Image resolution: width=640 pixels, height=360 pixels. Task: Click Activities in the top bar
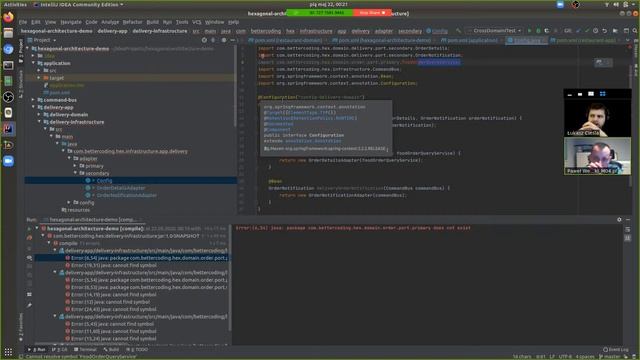coord(15,4)
